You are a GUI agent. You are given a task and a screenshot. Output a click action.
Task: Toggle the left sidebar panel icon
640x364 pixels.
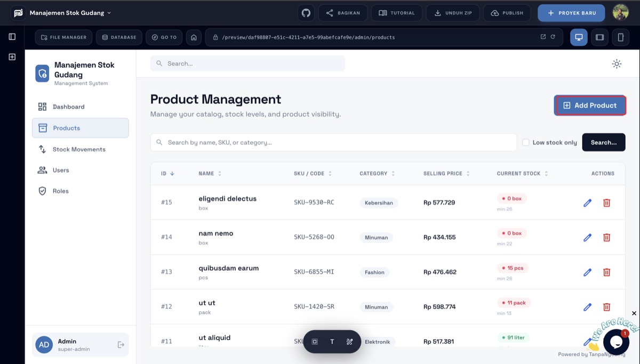pyautogui.click(x=12, y=37)
